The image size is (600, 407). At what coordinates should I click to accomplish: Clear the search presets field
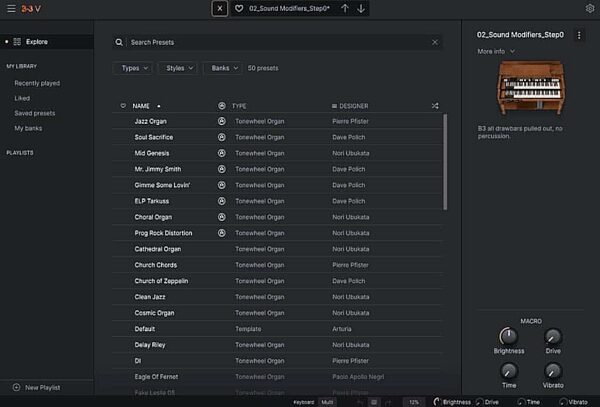click(435, 42)
